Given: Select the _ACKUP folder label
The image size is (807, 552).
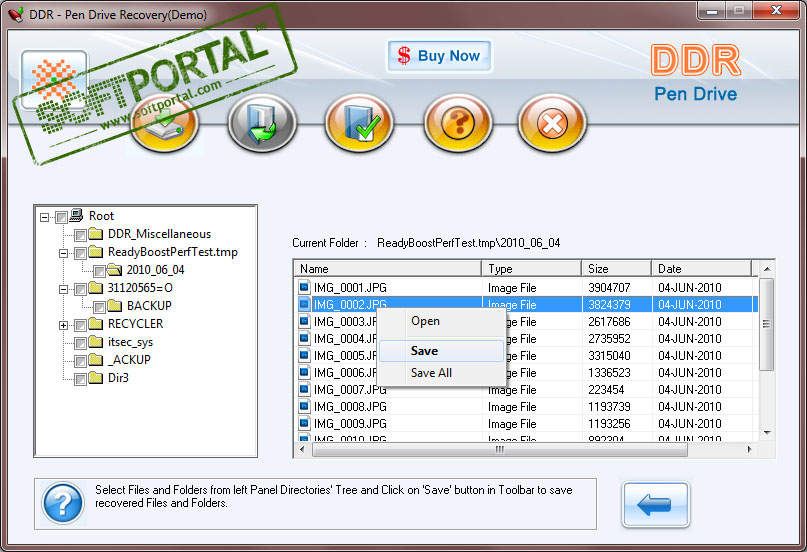Looking at the screenshot, I should pyautogui.click(x=129, y=360).
